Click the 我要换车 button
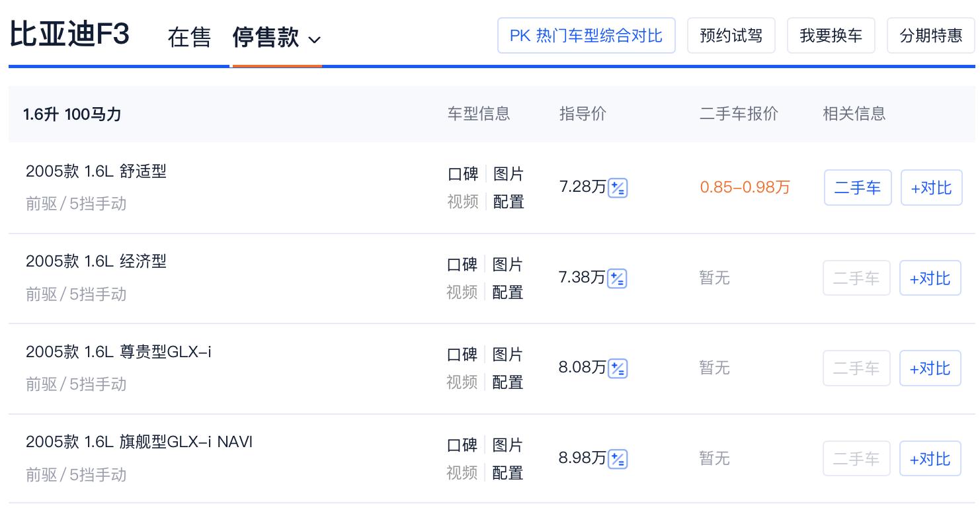 point(831,35)
